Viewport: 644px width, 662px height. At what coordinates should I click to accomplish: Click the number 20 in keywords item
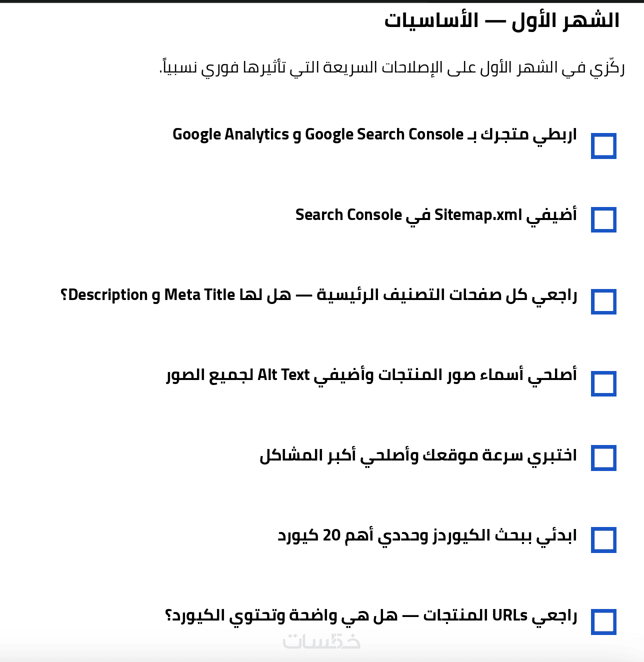331,535
